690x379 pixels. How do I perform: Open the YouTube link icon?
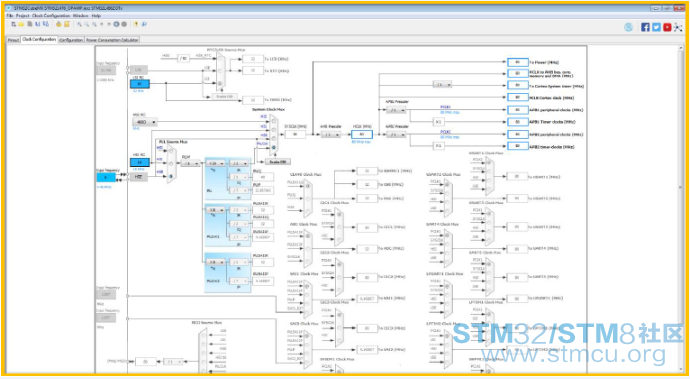tap(667, 27)
